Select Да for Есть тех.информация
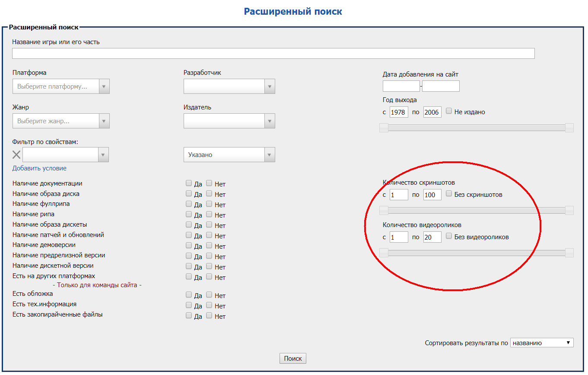588x375 pixels. point(189,305)
